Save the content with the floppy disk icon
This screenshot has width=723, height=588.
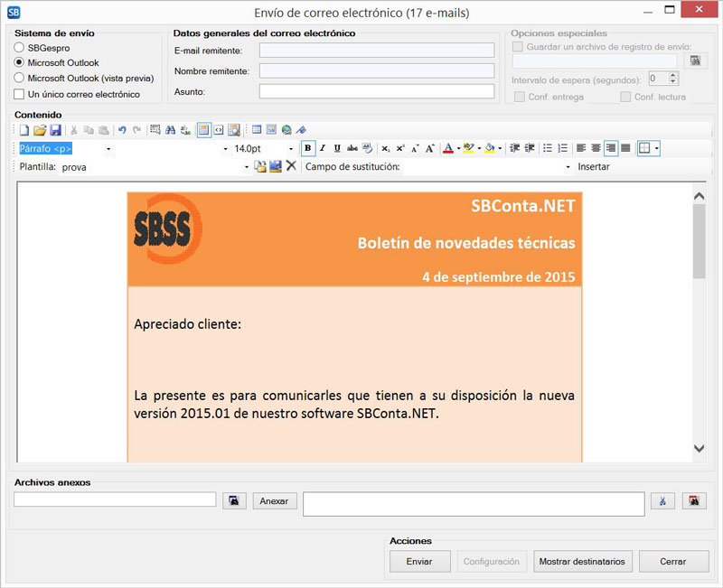click(x=55, y=130)
